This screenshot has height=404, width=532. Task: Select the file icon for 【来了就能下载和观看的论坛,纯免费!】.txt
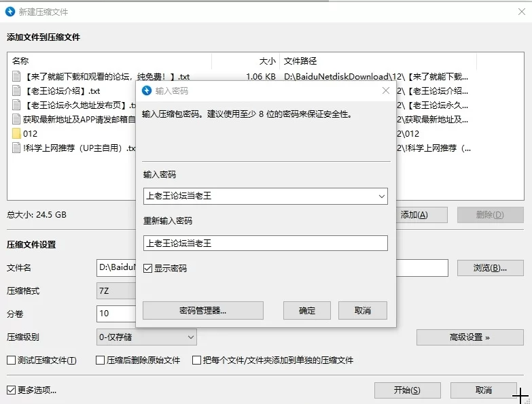[16, 76]
